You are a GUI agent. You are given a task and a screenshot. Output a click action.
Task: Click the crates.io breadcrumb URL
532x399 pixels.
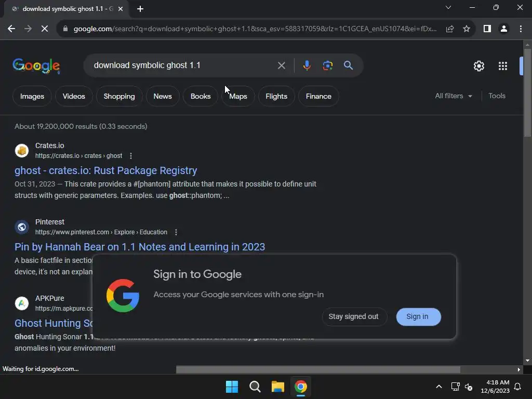pyautogui.click(x=79, y=156)
